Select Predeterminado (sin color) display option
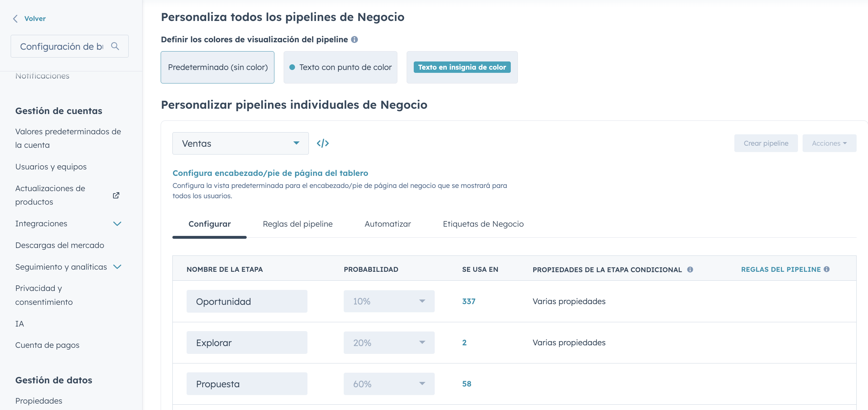This screenshot has height=410, width=868. (217, 67)
